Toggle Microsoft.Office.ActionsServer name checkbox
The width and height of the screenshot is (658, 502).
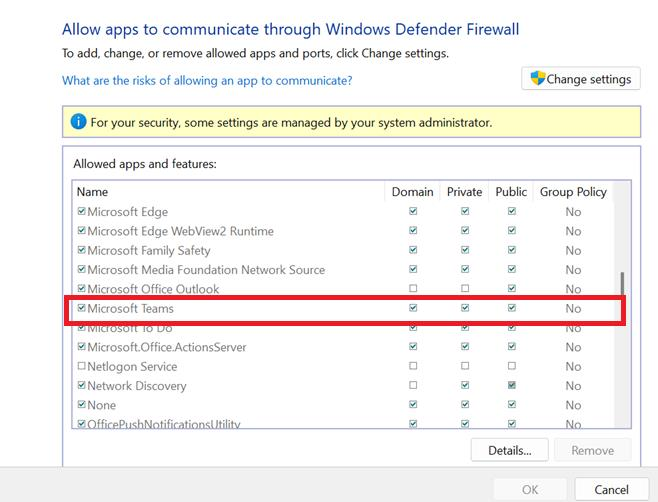(x=82, y=346)
